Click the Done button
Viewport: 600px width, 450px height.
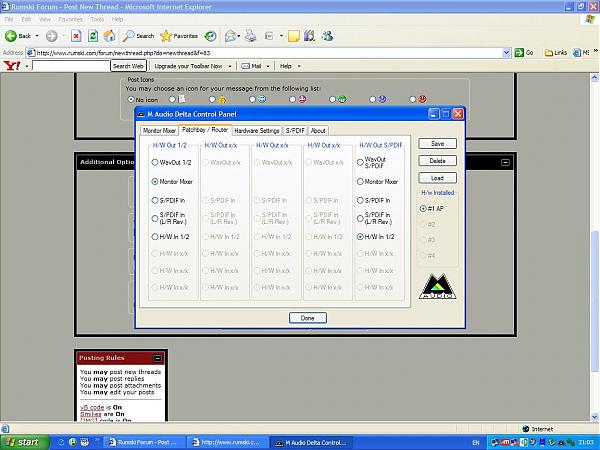[x=307, y=317]
